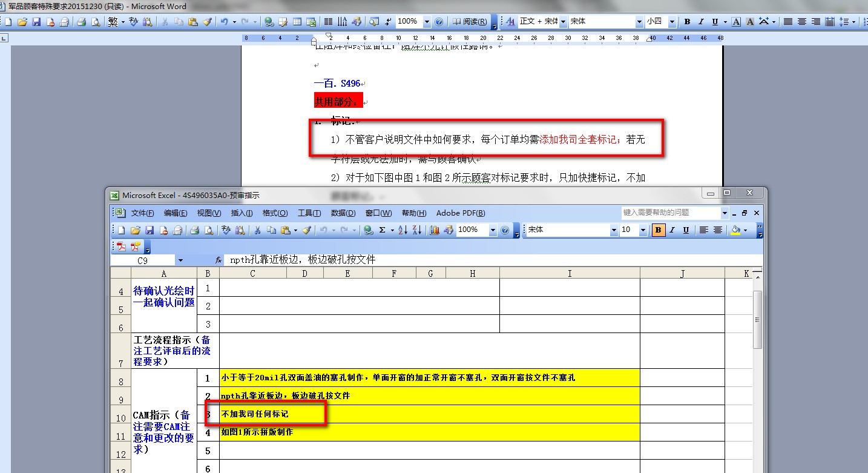Screen dimensions: 868x473
Task: Open the Word font 宋体 dropdown
Action: (x=639, y=22)
